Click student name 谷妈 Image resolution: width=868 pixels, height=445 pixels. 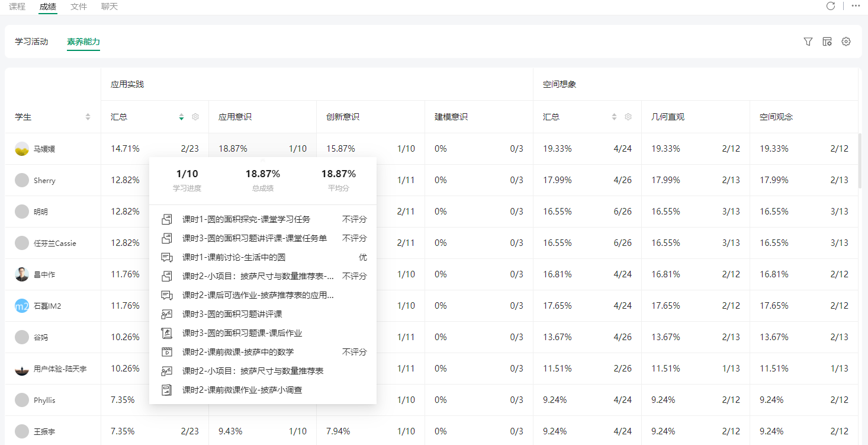(41, 337)
